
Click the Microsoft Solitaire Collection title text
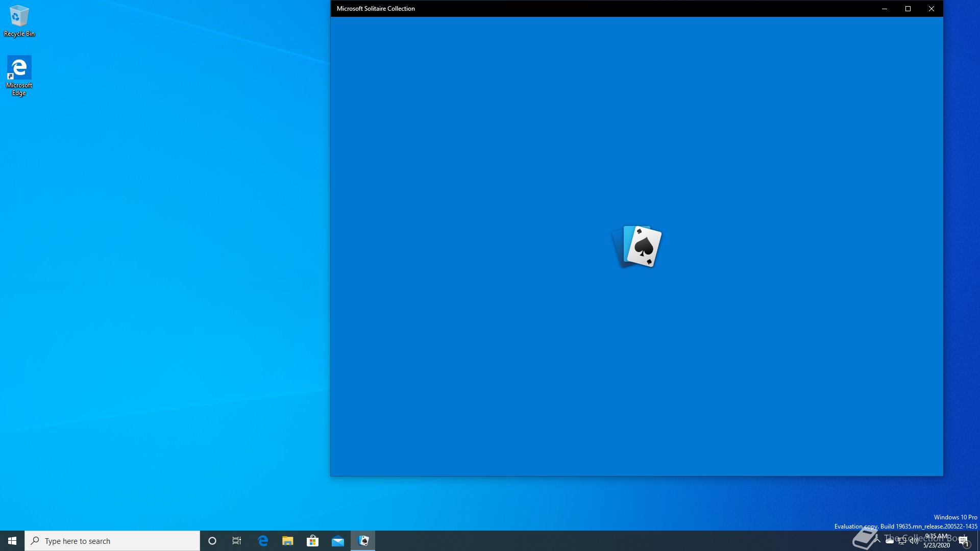click(x=376, y=9)
